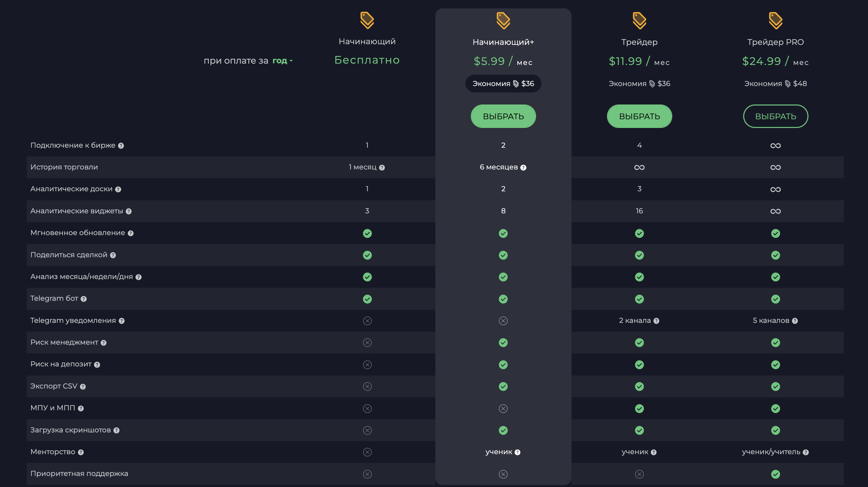Choose the Начинающий+ plan with ВЫБРАТЬ
This screenshot has height=487, width=868.
(503, 116)
